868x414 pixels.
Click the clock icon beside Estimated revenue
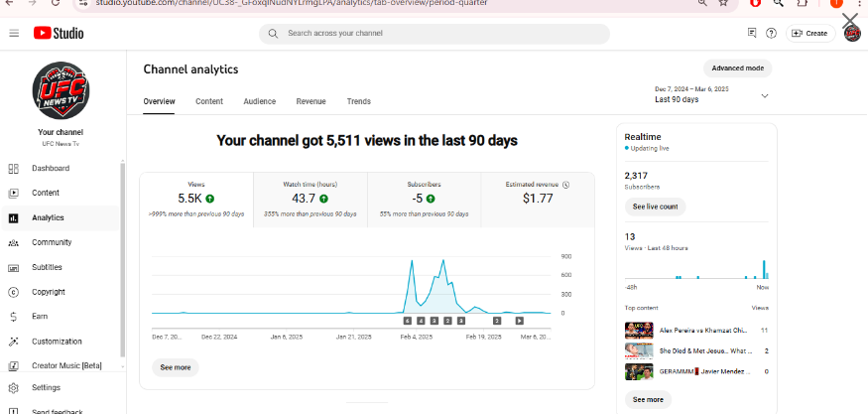[565, 185]
